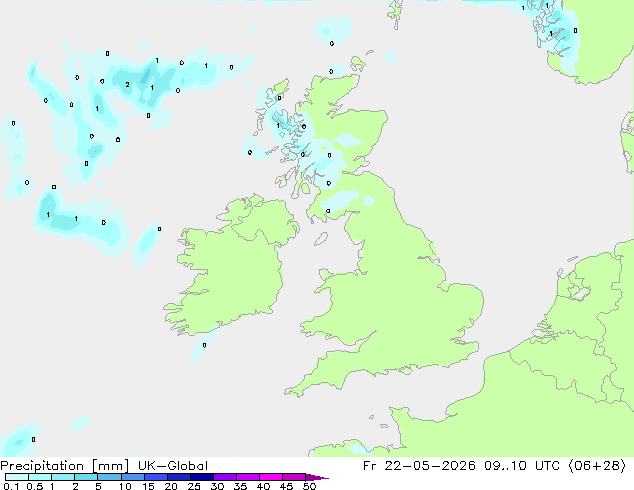Click the "Fr" weekday abbreviation
634x490 pixels.
pos(370,466)
